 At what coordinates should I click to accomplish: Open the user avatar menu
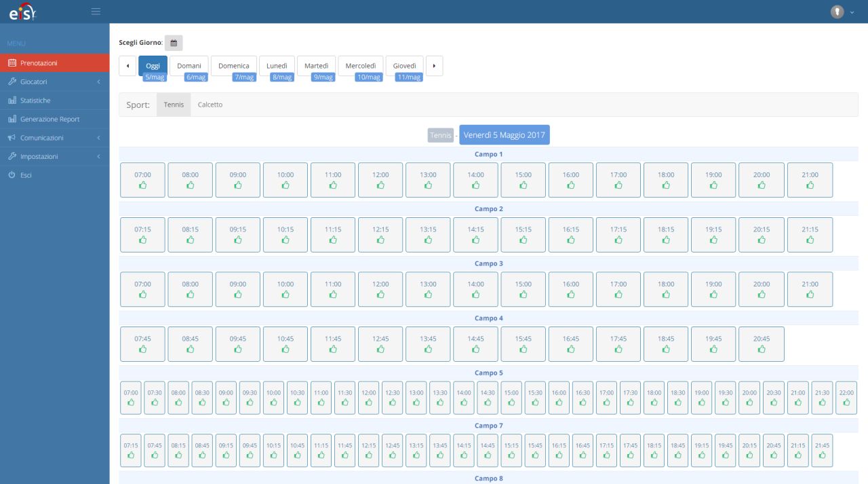tap(842, 12)
